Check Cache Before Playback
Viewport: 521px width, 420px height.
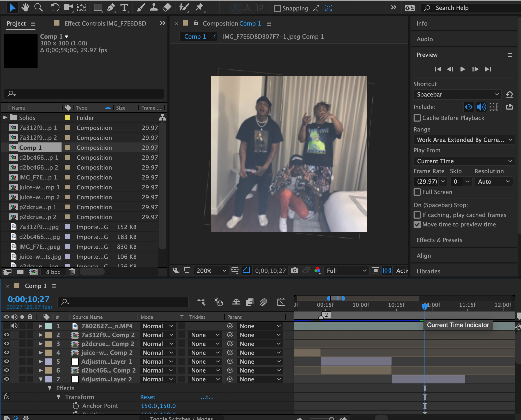(x=417, y=118)
